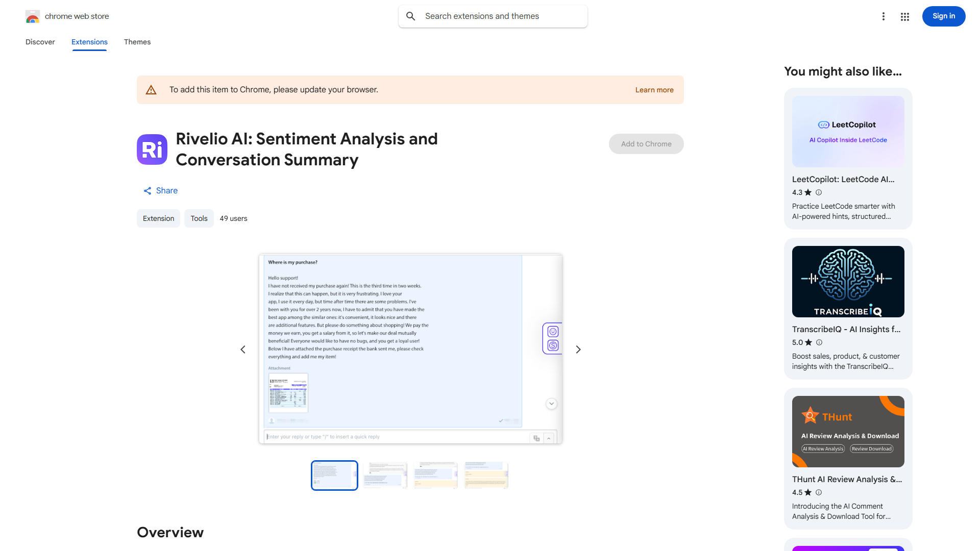Open the Learn more link
Image resolution: width=980 pixels, height=551 pixels.
tap(654, 90)
